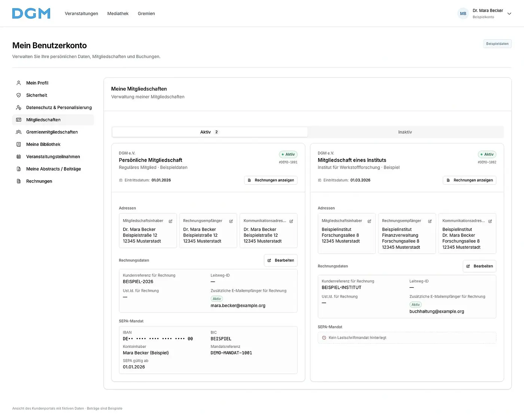Image resolution: width=524 pixels, height=420 pixels.
Task: Go to Mein Profil
Action: 53,83
